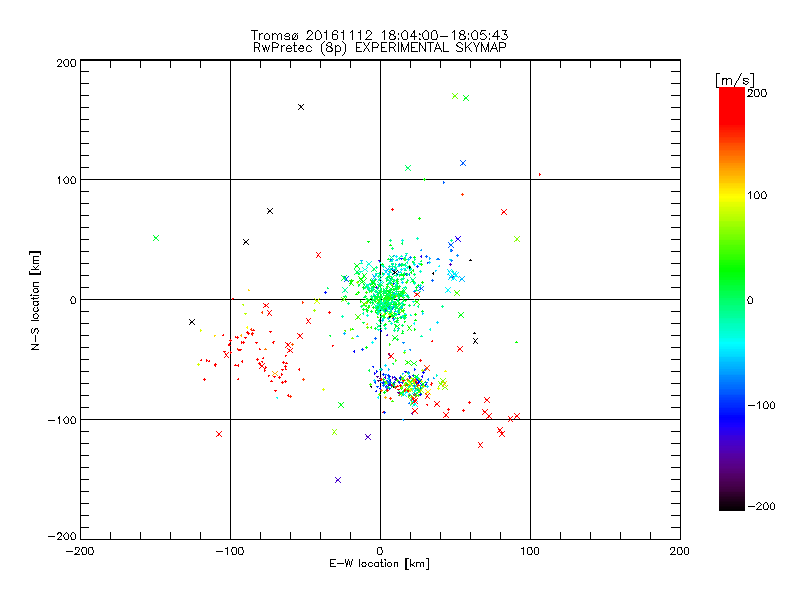This screenshot has height=600, width=800.
Task: Click the x-axis tick label '100'
Action: 530,552
